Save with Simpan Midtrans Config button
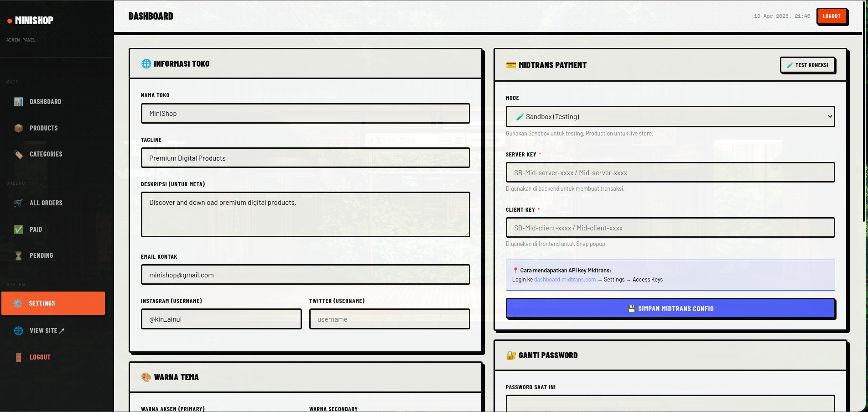Screen dimensions: 868x412 [x=670, y=309]
